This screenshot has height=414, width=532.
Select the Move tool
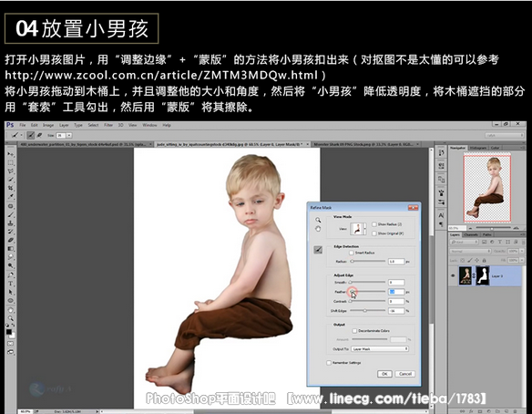(x=11, y=154)
